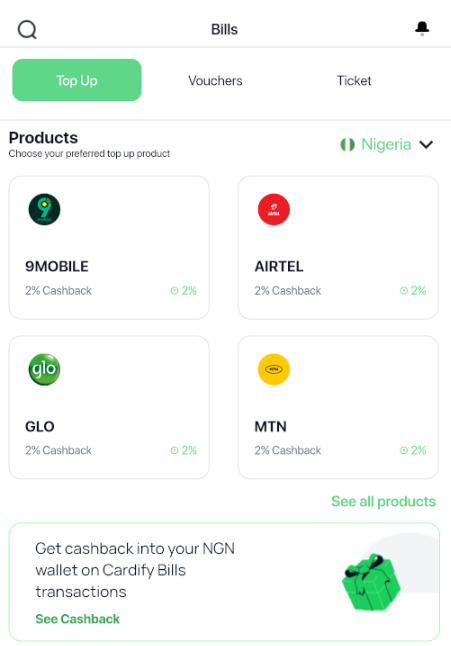Select the 9MOBILE product card

(x=109, y=248)
